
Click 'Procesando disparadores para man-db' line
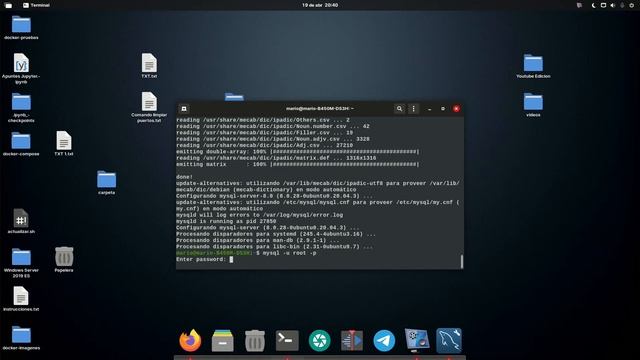(257, 240)
